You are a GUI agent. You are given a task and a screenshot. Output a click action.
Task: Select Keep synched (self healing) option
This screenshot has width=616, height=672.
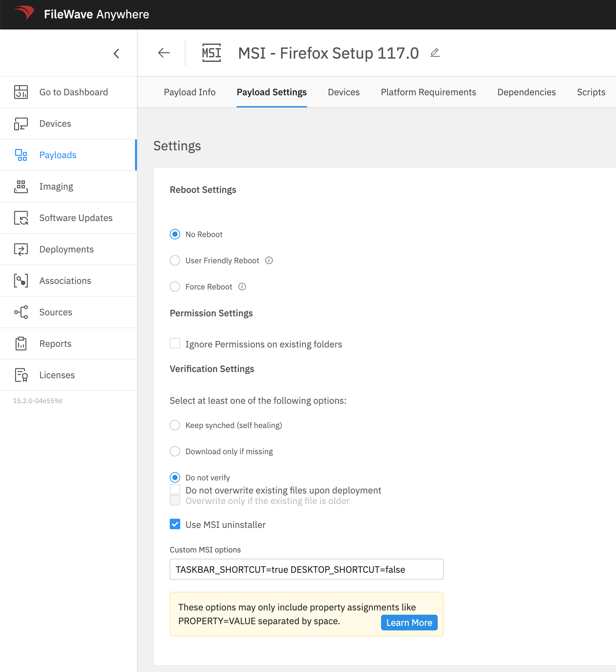click(175, 425)
